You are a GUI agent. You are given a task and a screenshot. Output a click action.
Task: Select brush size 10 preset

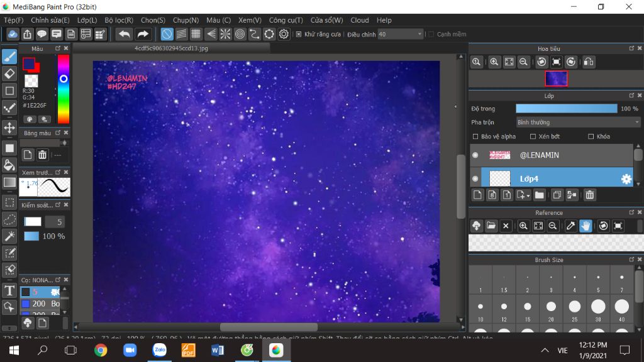480,310
